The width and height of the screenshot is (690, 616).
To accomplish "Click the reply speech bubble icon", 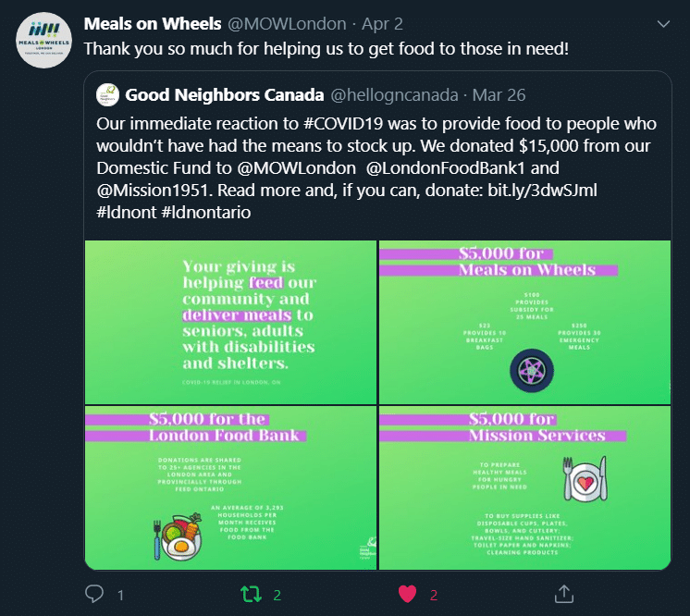I will (x=94, y=594).
